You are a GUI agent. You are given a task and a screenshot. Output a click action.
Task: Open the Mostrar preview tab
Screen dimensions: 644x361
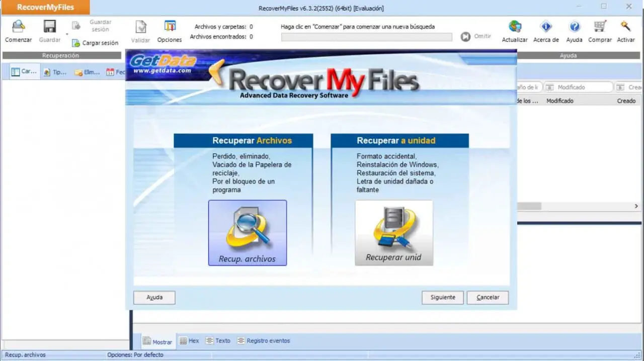(158, 341)
